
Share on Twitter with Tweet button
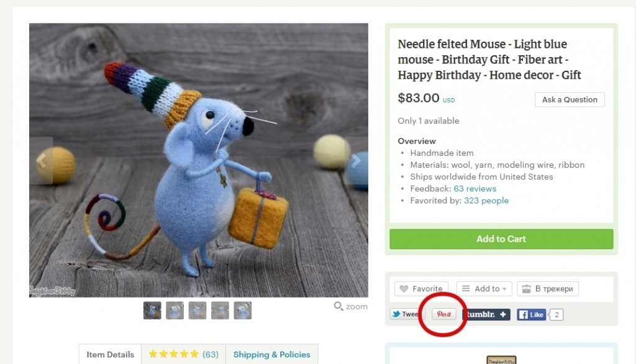(405, 314)
